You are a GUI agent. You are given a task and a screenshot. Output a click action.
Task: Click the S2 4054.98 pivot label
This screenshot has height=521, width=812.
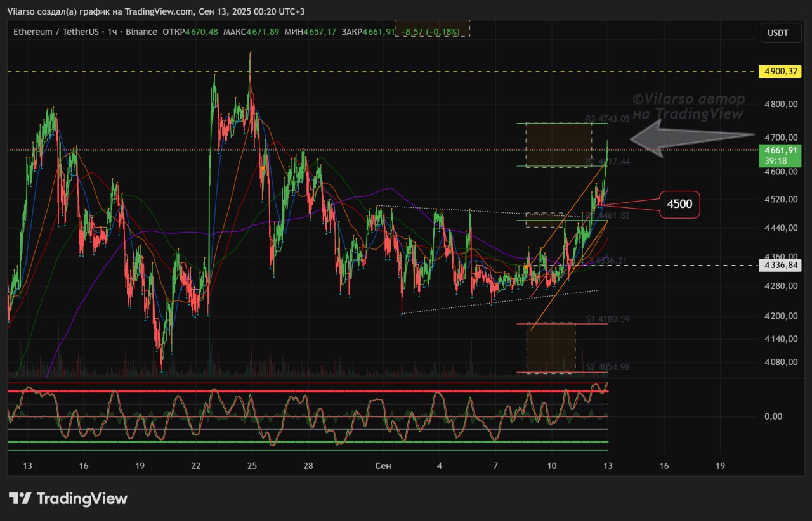[607, 367]
